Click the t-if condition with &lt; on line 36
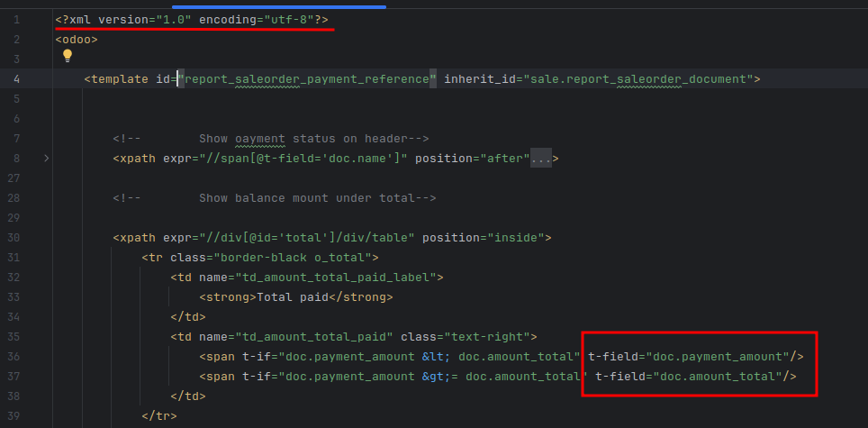Screen dimensions: 868x428 tap(411, 357)
